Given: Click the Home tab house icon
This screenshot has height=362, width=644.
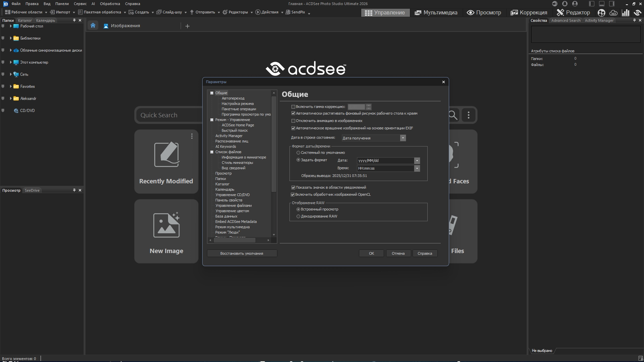Looking at the screenshot, I should [x=93, y=25].
